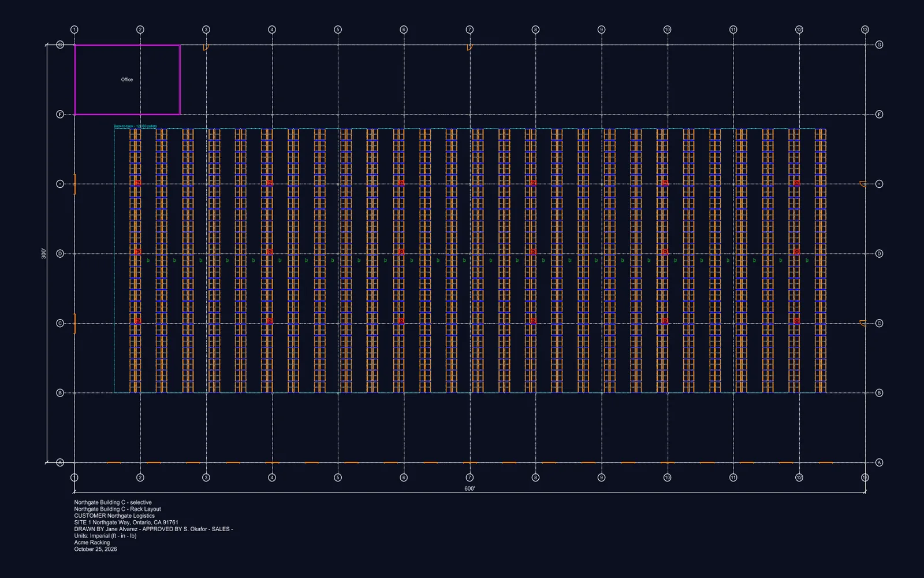Click the "Units: Imperial (ft - in - lb)" note
924x578 pixels.
(105, 536)
